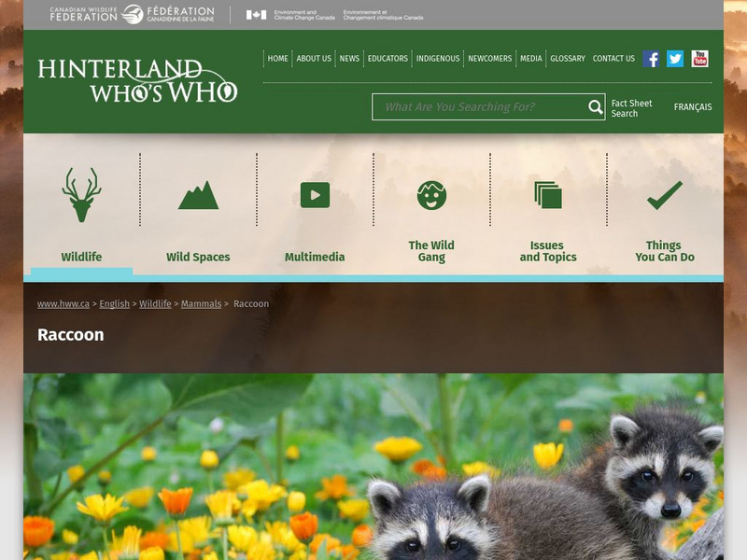Open the Fact Sheet Search link

[631, 108]
